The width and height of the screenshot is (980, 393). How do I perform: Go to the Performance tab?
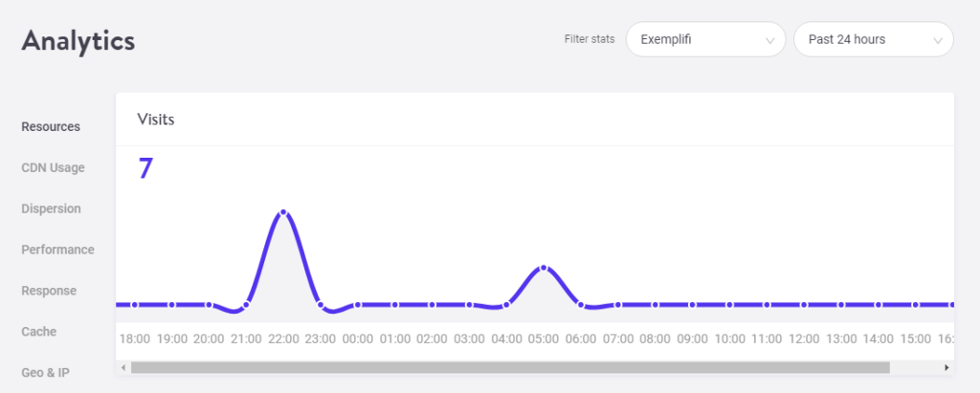point(57,250)
